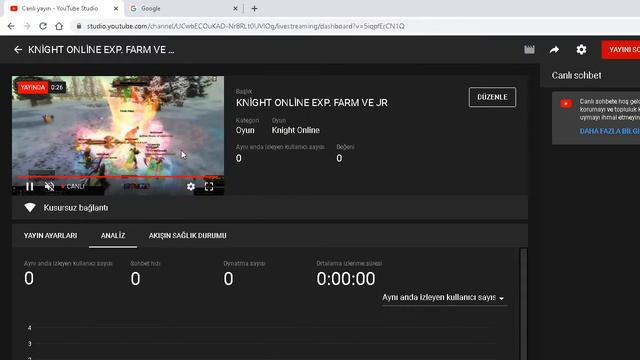The width and height of the screenshot is (640, 360).
Task: Share the live stream via arrow icon
Action: point(554,50)
